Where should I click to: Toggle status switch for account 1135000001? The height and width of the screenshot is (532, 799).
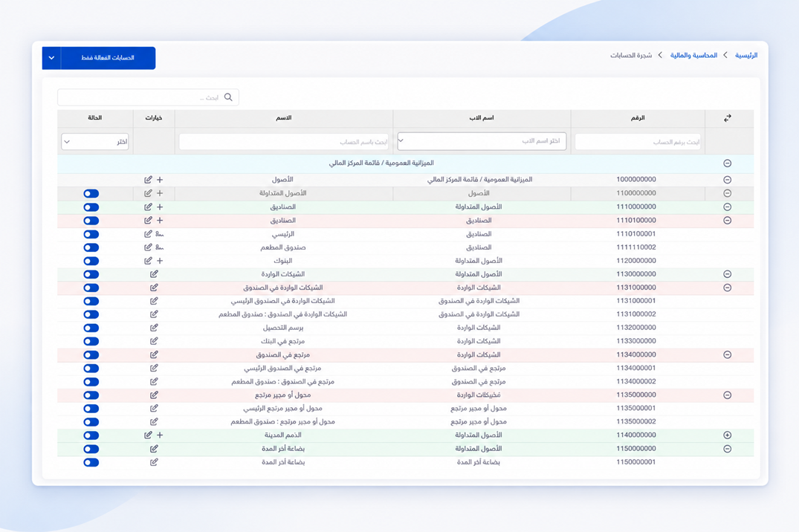(91, 409)
